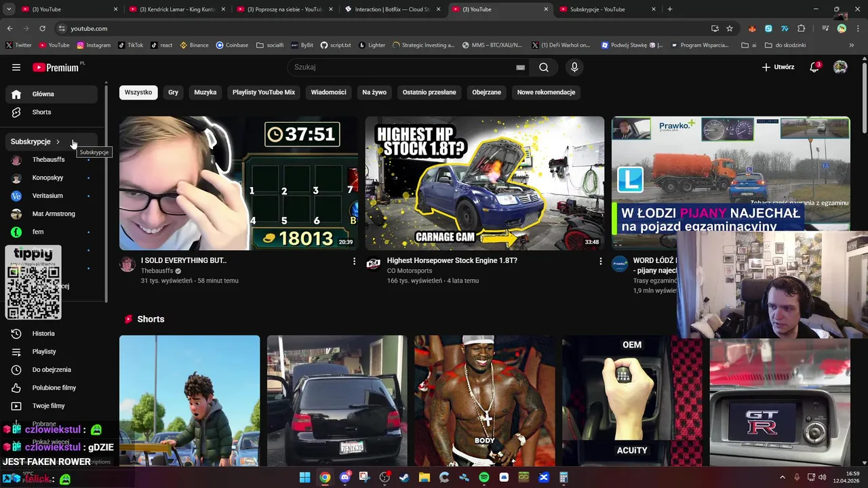This screenshot has height=488, width=868.
Task: Open the ai bookmarks folder
Action: (749, 45)
